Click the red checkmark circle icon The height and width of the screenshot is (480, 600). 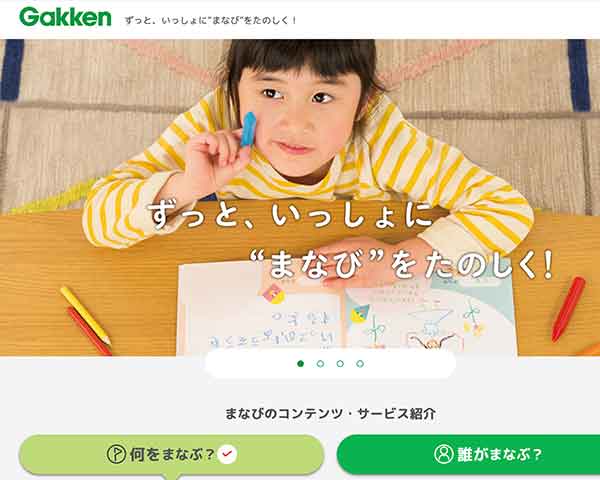227,454
